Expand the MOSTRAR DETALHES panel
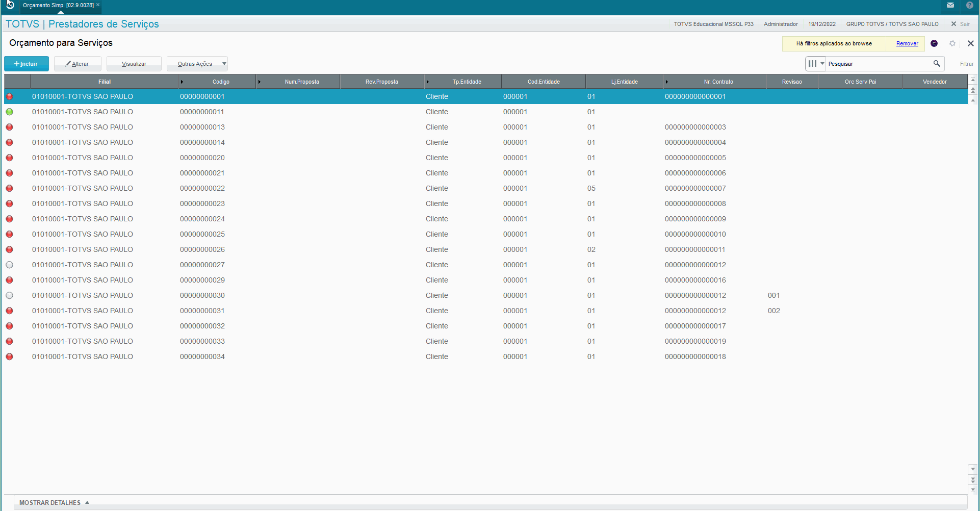This screenshot has width=980, height=511. click(55, 503)
